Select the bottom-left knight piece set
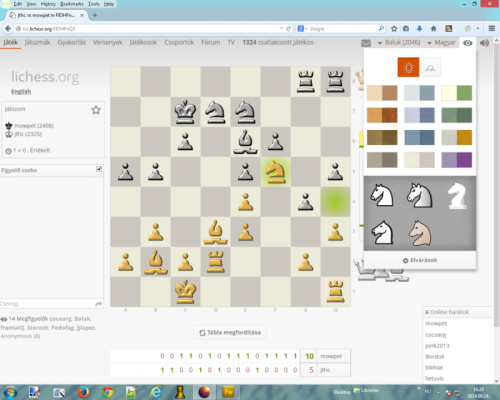 coord(382,232)
